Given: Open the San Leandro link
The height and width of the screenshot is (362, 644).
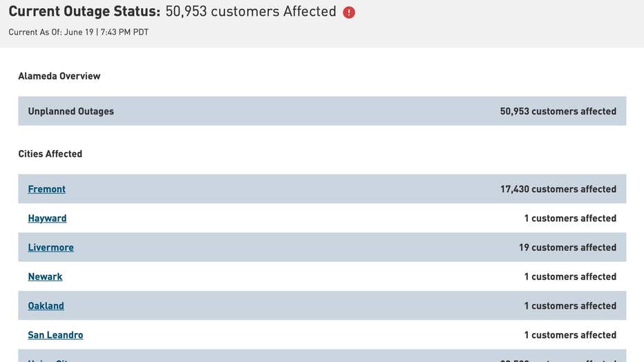Looking at the screenshot, I should click(x=55, y=335).
